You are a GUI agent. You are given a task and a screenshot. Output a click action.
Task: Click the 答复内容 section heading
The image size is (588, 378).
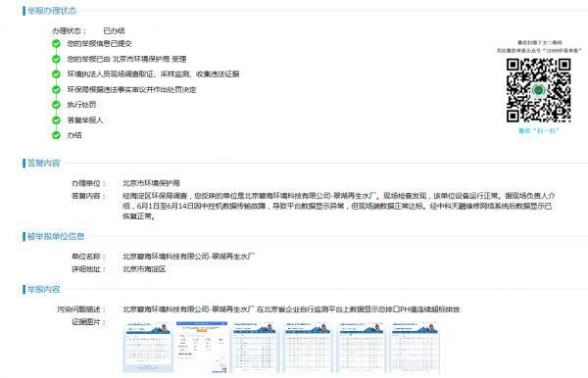pyautogui.click(x=43, y=163)
